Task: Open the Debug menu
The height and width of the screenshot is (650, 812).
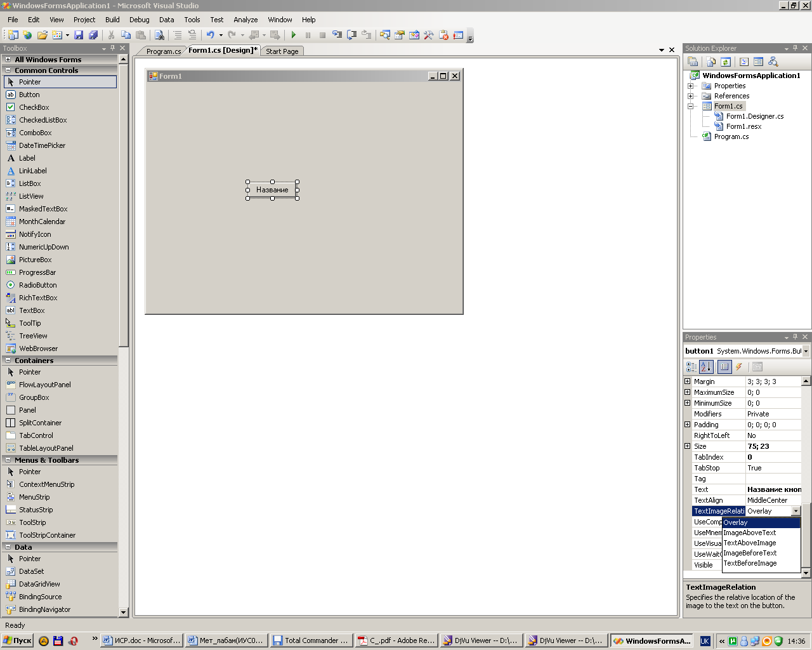Action: 140,20
